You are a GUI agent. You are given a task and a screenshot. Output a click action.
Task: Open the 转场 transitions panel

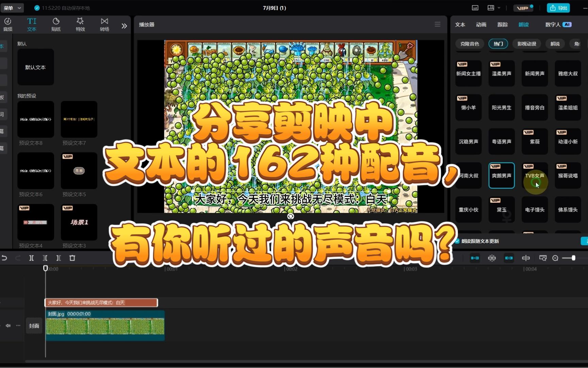[x=104, y=25]
